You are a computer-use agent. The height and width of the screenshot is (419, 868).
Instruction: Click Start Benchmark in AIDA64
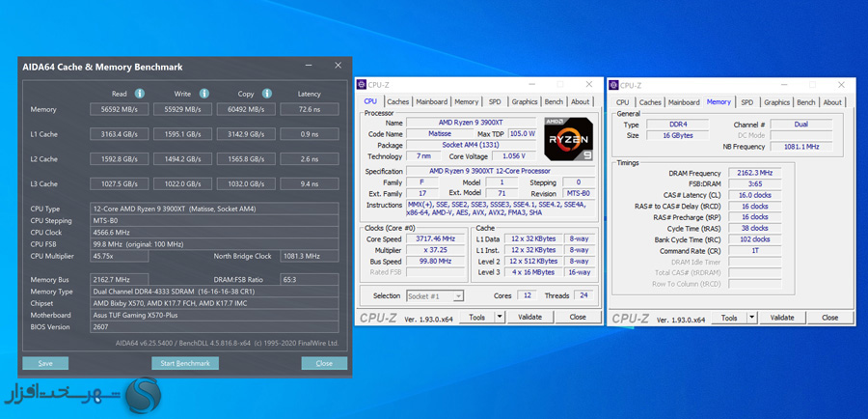[x=185, y=363]
